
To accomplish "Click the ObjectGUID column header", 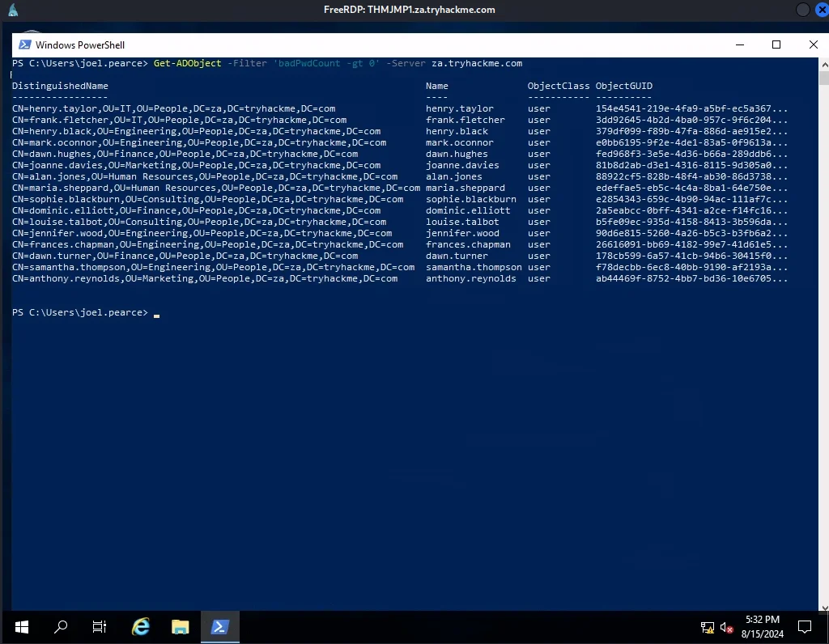I will pyautogui.click(x=624, y=86).
